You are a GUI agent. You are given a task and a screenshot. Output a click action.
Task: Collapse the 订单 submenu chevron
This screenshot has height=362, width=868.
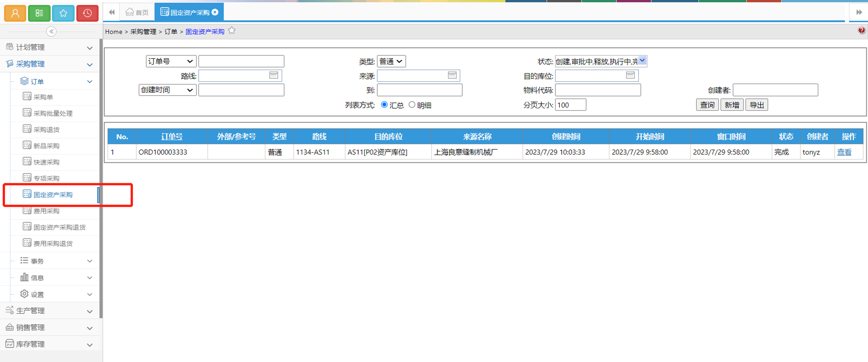90,82
